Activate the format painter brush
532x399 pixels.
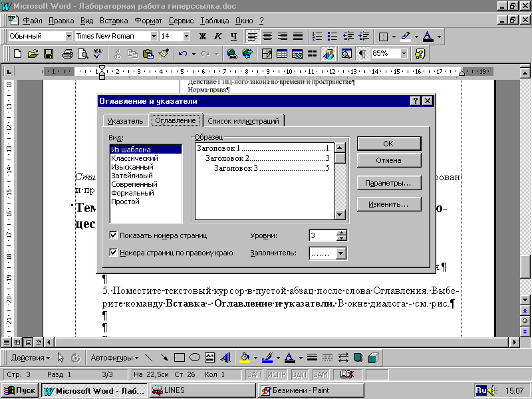tap(164, 54)
